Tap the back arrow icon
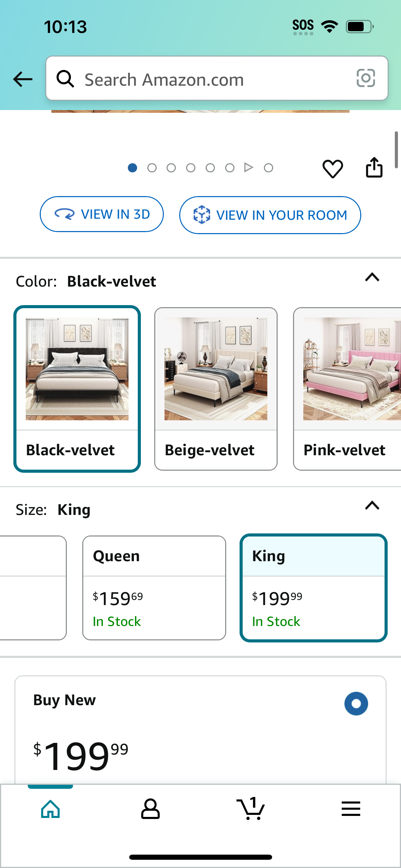This screenshot has width=401, height=868. click(23, 79)
